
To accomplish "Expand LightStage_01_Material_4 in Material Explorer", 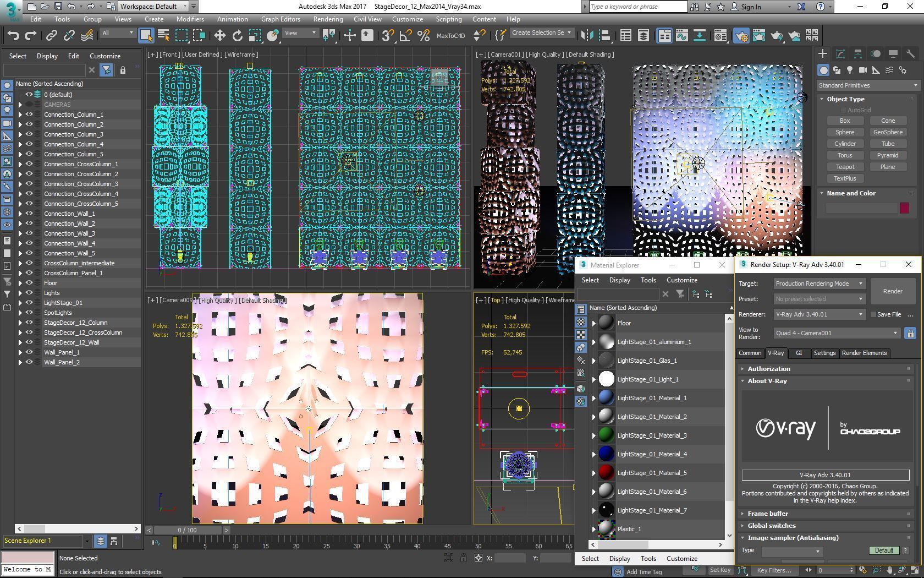I will [594, 454].
